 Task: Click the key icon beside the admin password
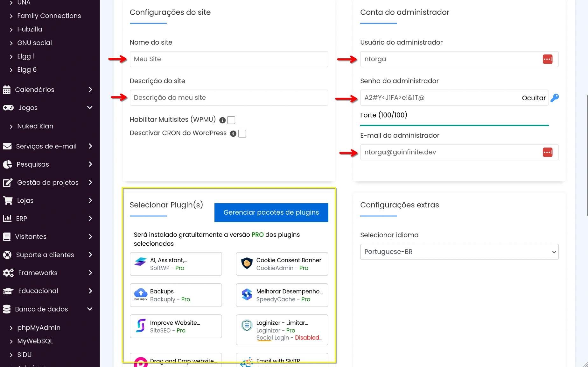555,98
